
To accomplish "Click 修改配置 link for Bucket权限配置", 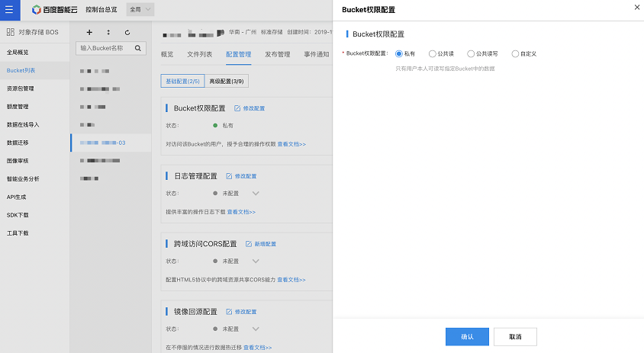I will 254,108.
